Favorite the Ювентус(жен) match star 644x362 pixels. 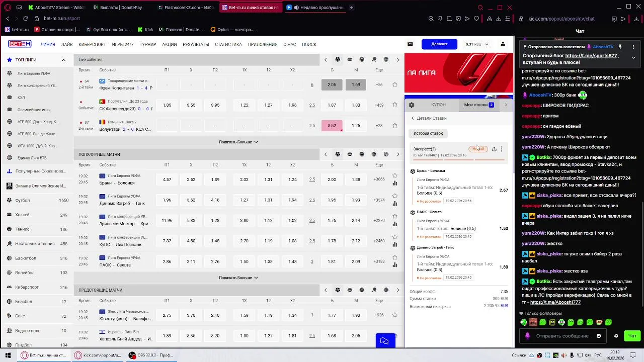click(395, 315)
